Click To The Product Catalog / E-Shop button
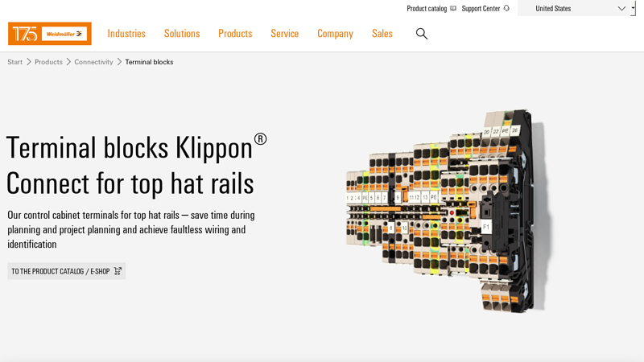This screenshot has width=644, height=362. [x=67, y=271]
